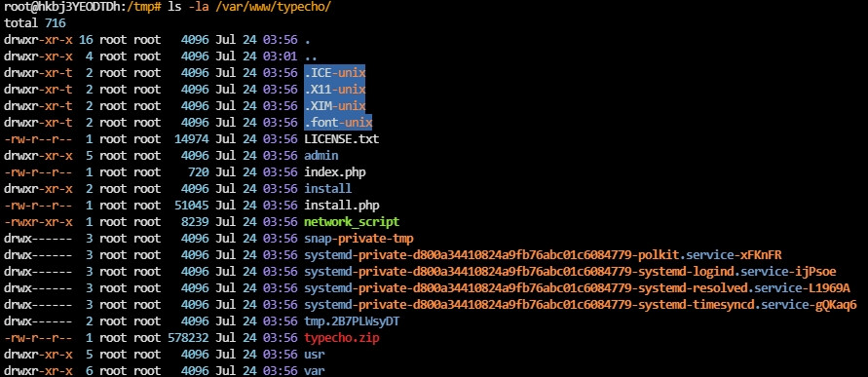Image resolution: width=868 pixels, height=377 pixels.
Task: Select the "total 716" line
Action: coord(35,23)
